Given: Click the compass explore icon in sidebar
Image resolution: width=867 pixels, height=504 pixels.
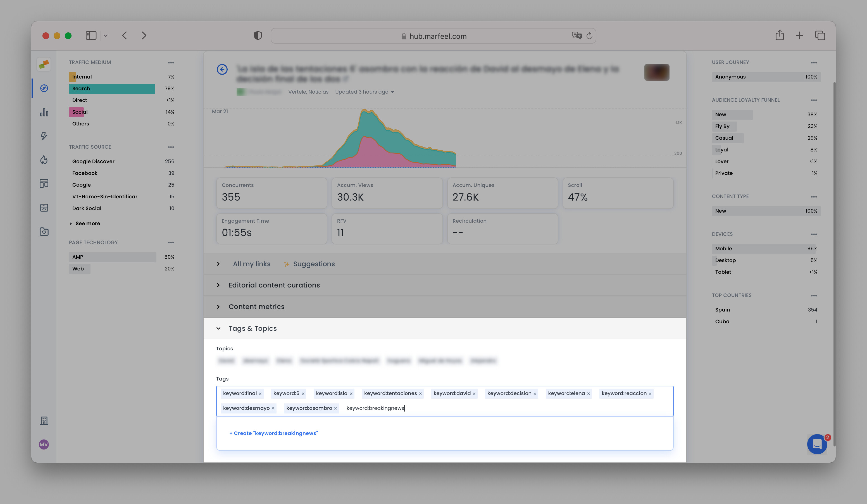Looking at the screenshot, I should [x=44, y=88].
